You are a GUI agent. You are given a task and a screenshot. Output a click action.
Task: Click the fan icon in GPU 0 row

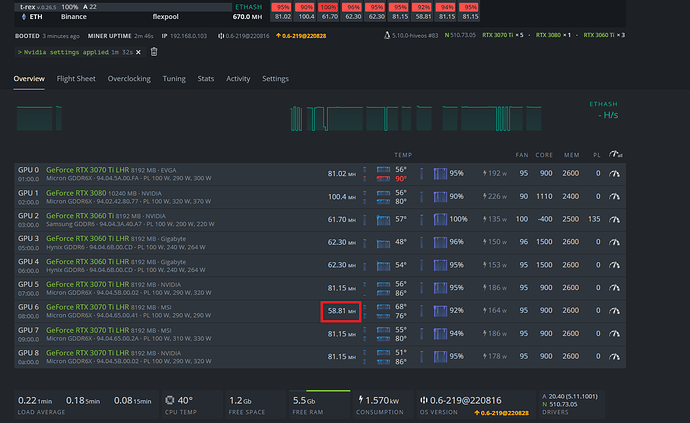[440, 173]
